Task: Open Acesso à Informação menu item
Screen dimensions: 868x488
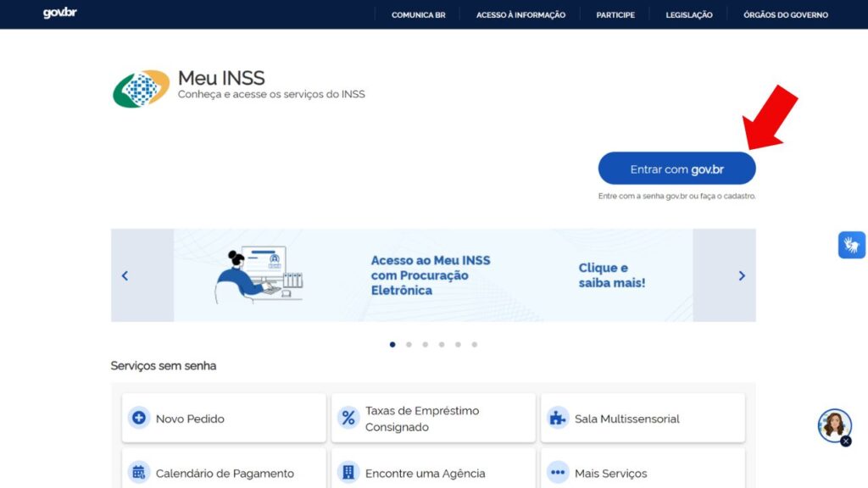Action: point(520,14)
